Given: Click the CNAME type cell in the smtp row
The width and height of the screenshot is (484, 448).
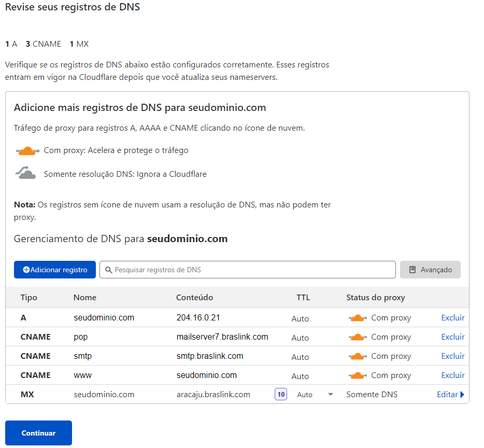Looking at the screenshot, I should [x=36, y=356].
